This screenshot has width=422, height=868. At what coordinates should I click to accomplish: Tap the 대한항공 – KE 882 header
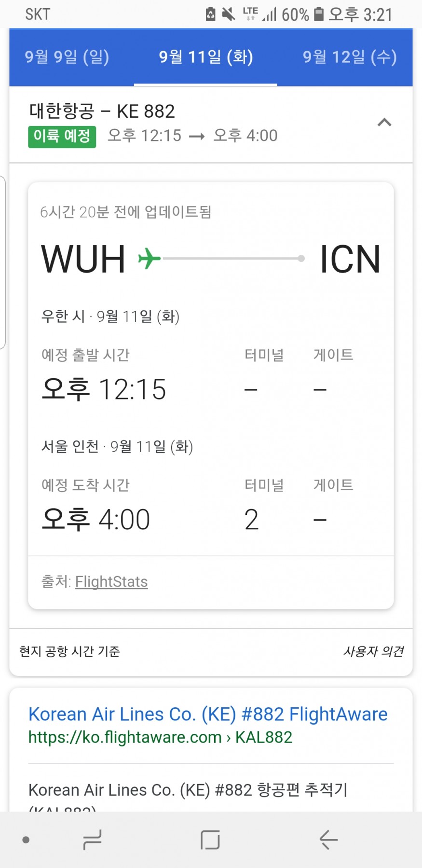(x=102, y=111)
